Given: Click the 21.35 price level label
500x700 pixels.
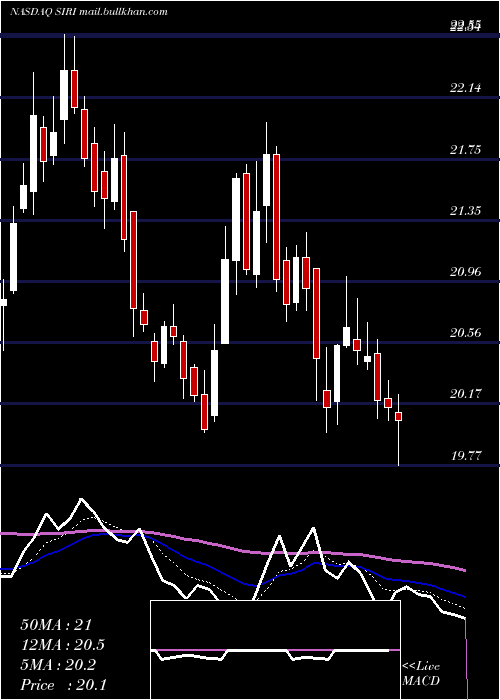Looking at the screenshot, I should [466, 210].
